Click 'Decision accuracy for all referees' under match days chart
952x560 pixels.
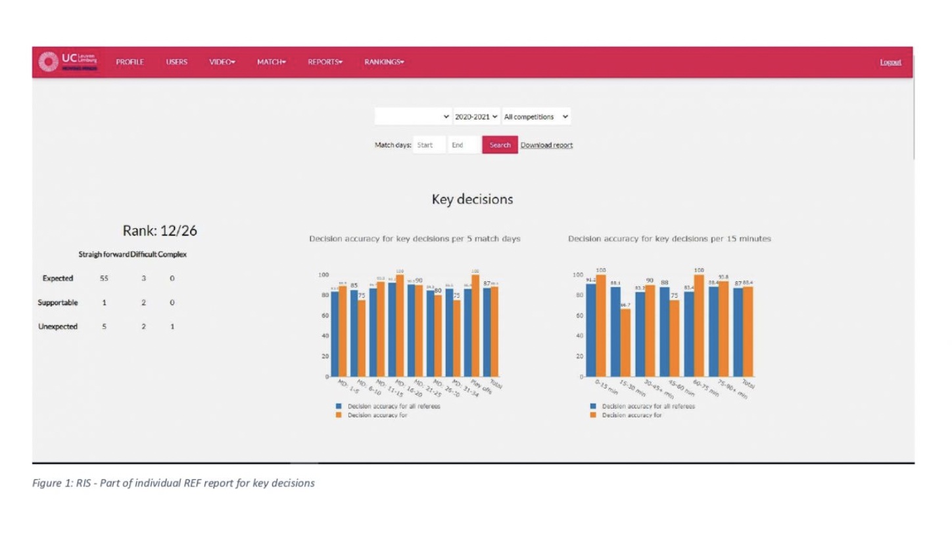[x=394, y=406]
